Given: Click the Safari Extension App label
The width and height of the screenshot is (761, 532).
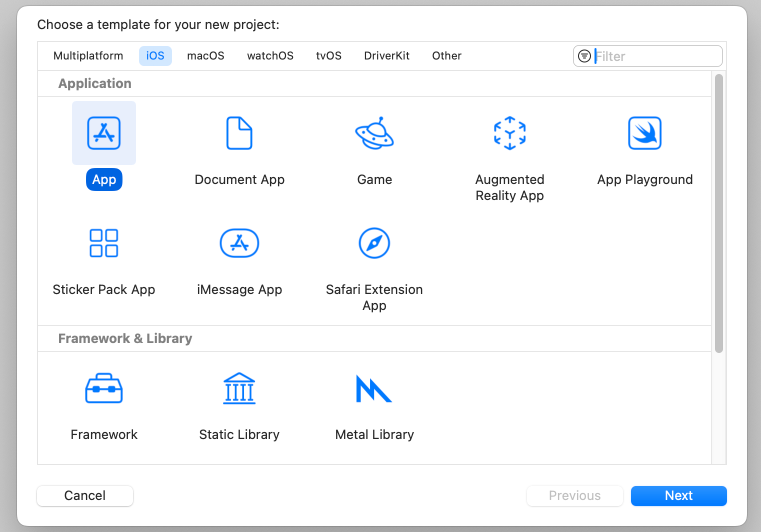Looking at the screenshot, I should point(374,297).
